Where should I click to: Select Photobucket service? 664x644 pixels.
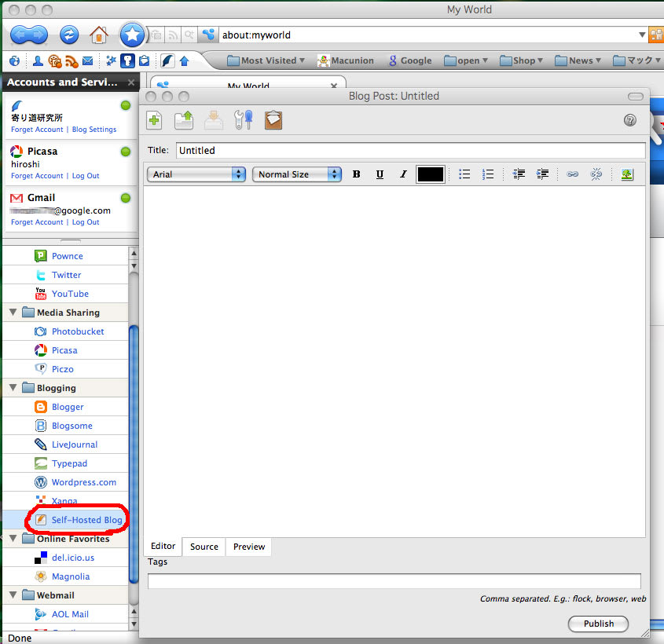pyautogui.click(x=66, y=331)
